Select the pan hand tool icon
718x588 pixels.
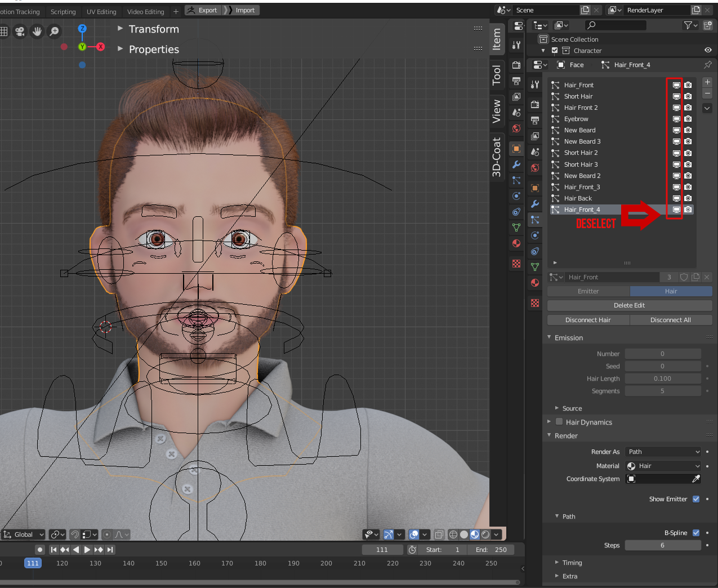[x=37, y=32]
